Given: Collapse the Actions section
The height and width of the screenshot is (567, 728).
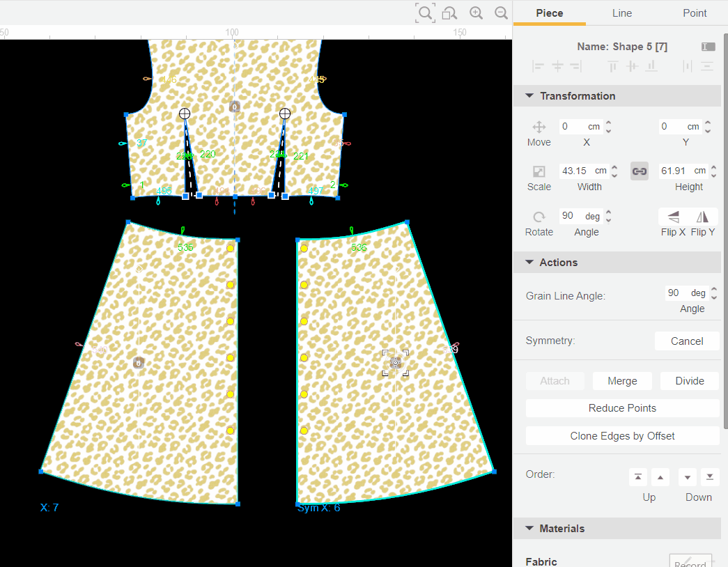Looking at the screenshot, I should point(529,263).
